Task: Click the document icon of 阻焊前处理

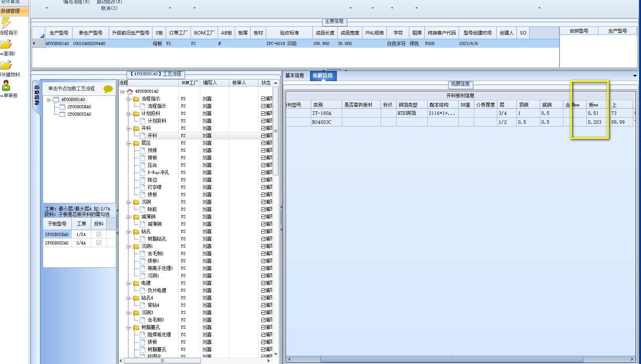Action: coord(142,335)
